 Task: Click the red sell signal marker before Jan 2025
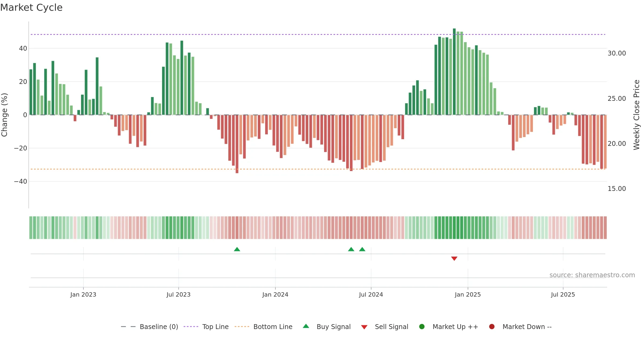click(x=454, y=258)
